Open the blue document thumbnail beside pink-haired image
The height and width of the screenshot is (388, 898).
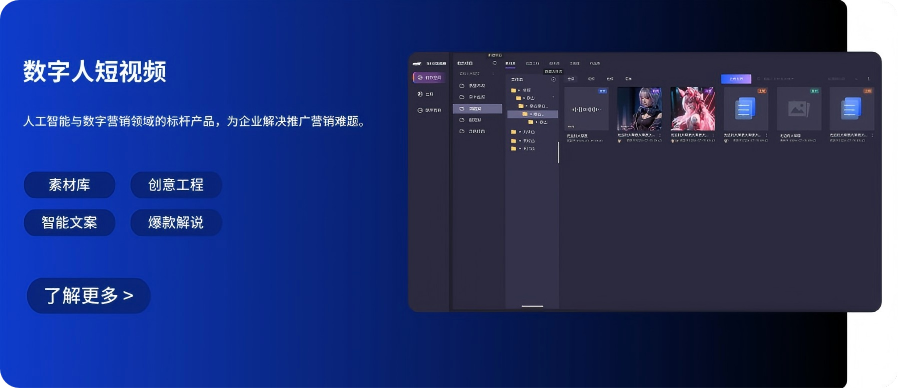click(x=746, y=109)
